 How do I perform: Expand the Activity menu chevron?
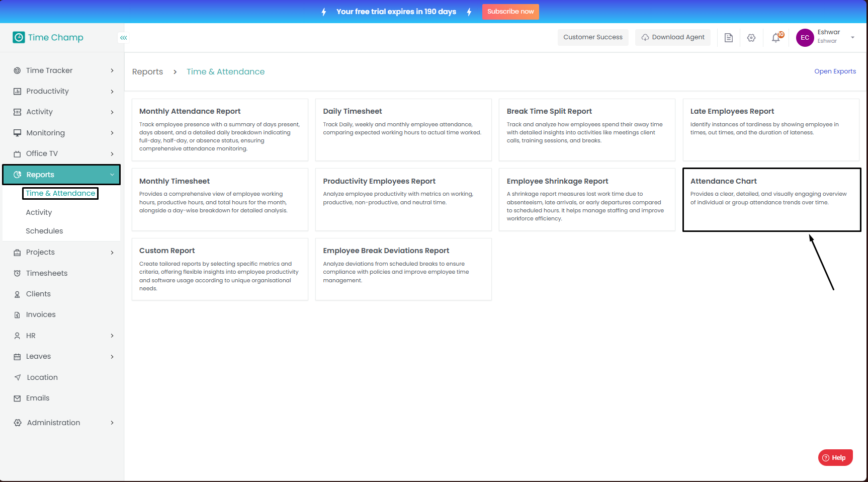click(x=112, y=112)
